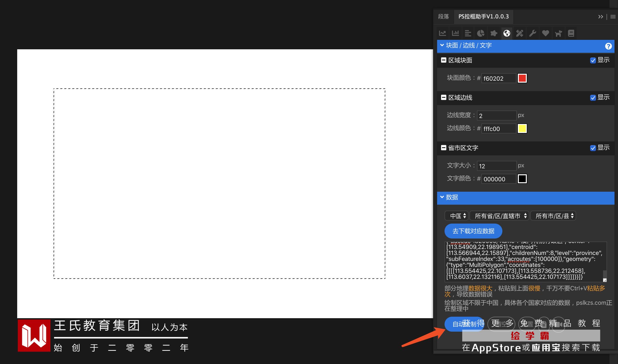The height and width of the screenshot is (364, 618).
Task: Click the heart favorites icon
Action: [545, 33]
